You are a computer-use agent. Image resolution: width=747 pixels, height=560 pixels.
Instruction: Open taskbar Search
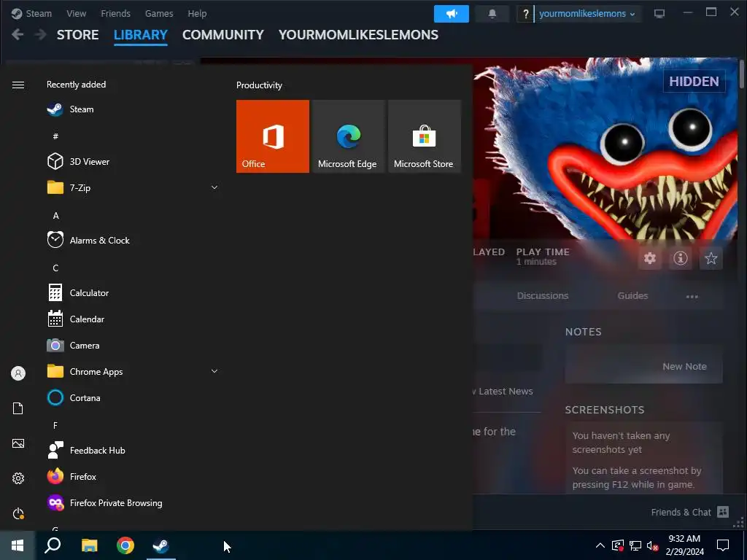tap(53, 545)
